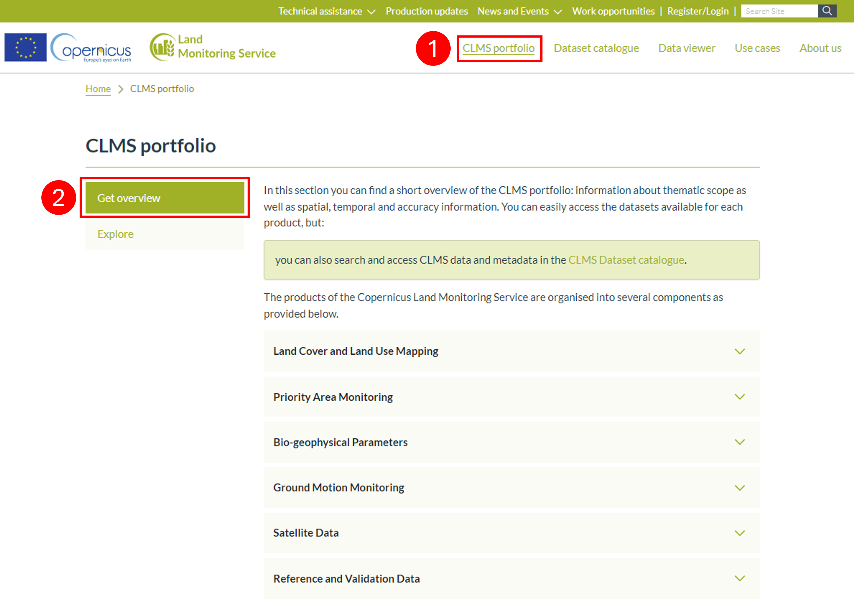
Task: Expand Land Cover and Land Use Mapping
Action: pos(511,351)
